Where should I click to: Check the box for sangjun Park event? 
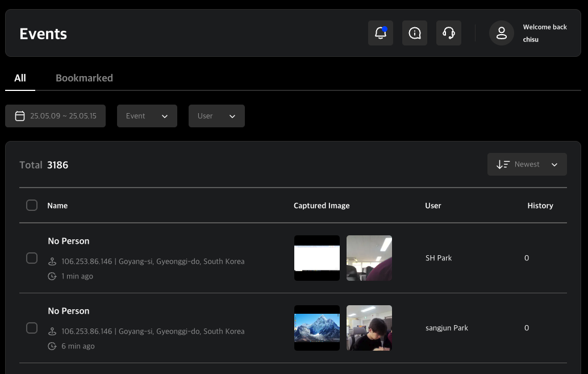(x=32, y=328)
